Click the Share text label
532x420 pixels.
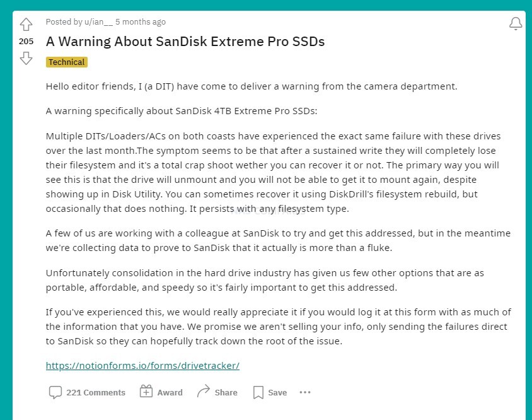226,392
